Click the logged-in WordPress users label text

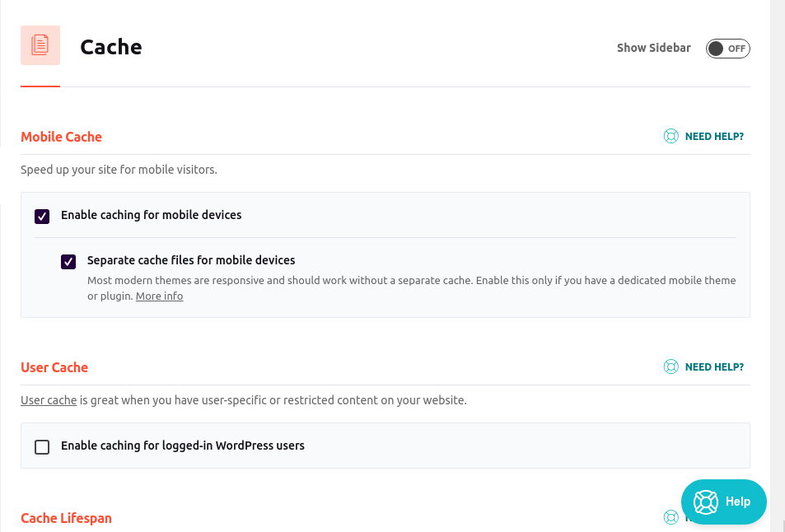point(183,446)
